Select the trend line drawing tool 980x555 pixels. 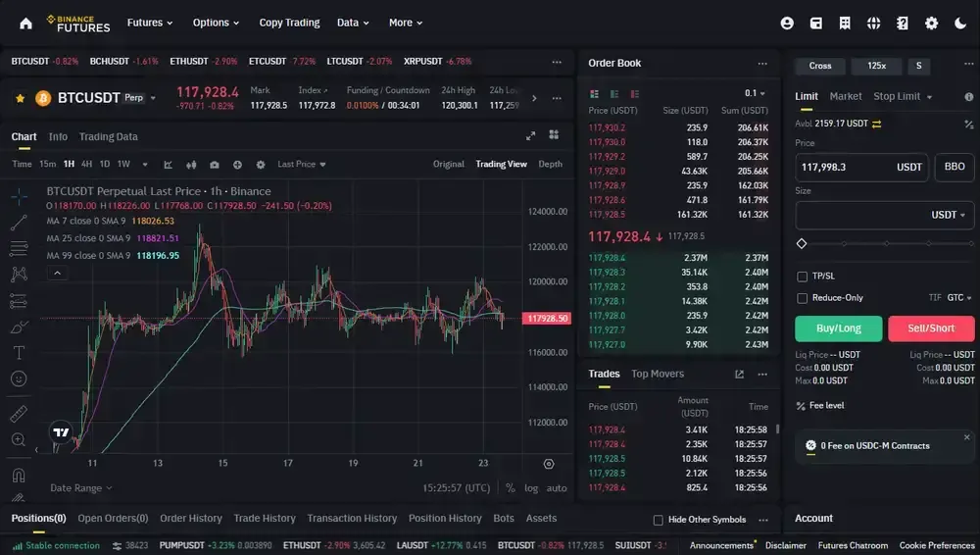point(19,223)
